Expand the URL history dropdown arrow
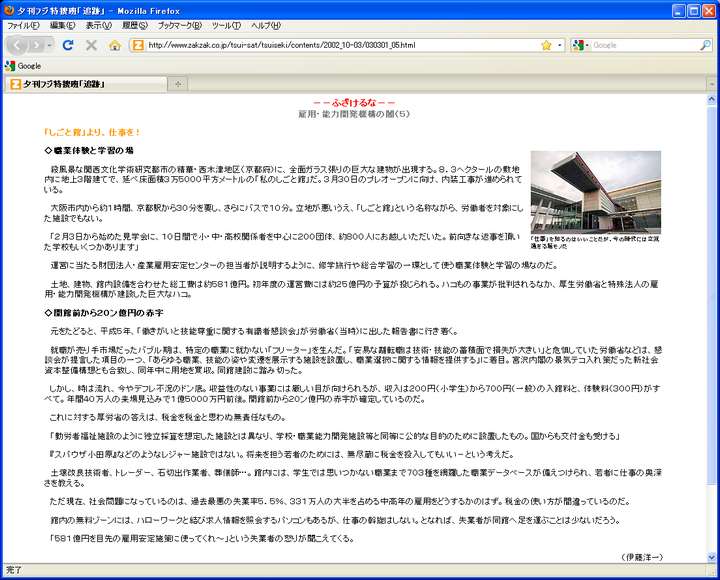 [558, 45]
